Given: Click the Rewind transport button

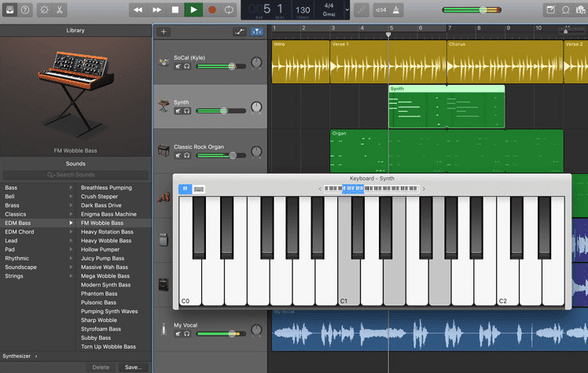Looking at the screenshot, I should [138, 9].
